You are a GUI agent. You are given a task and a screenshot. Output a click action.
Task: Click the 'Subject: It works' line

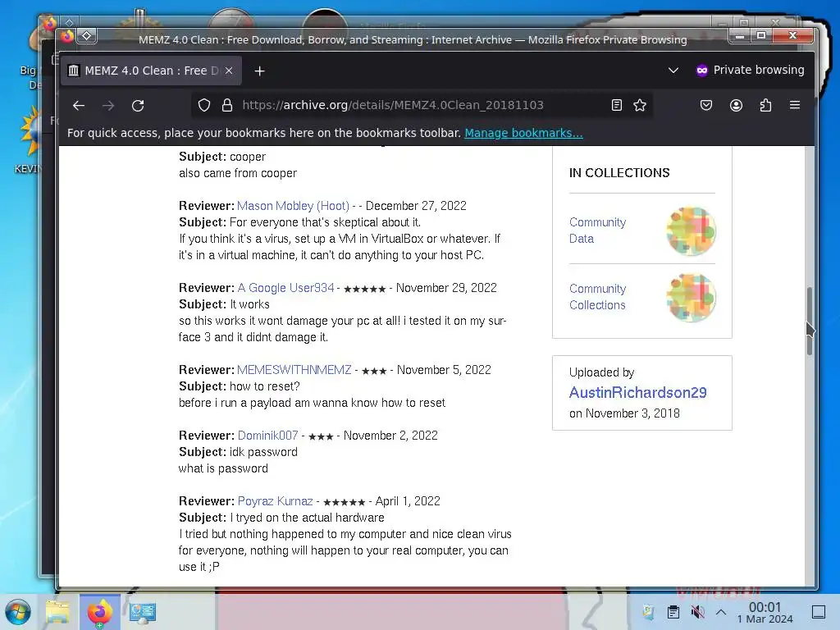(x=224, y=304)
